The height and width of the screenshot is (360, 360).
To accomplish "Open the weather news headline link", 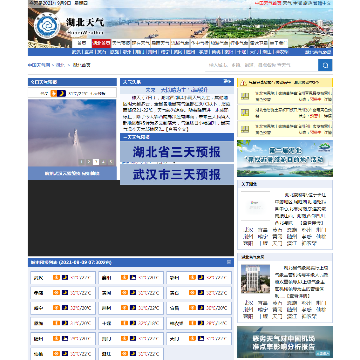I will click(177, 90).
